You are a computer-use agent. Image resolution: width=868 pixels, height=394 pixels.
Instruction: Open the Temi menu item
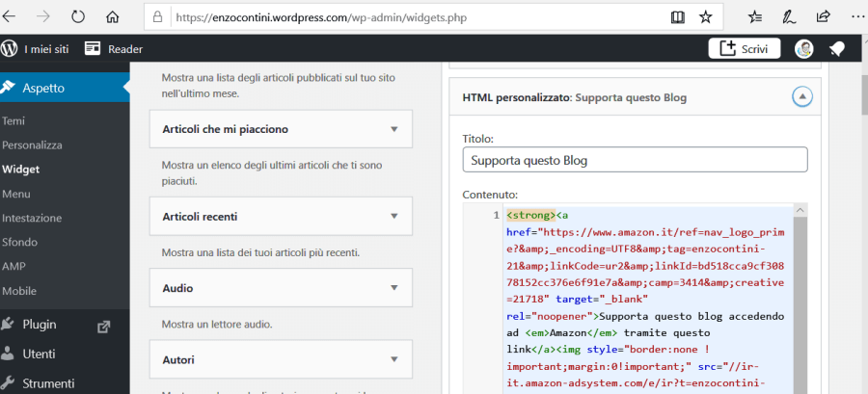point(14,121)
